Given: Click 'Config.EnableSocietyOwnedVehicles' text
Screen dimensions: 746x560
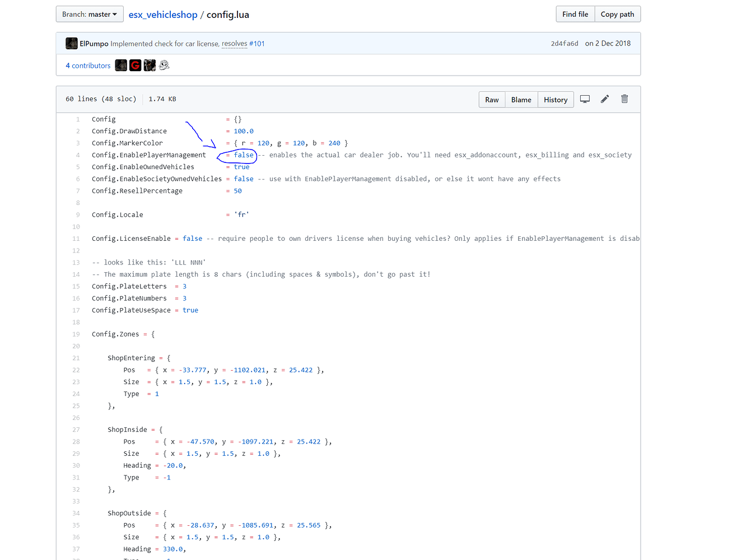Looking at the screenshot, I should (x=157, y=179).
